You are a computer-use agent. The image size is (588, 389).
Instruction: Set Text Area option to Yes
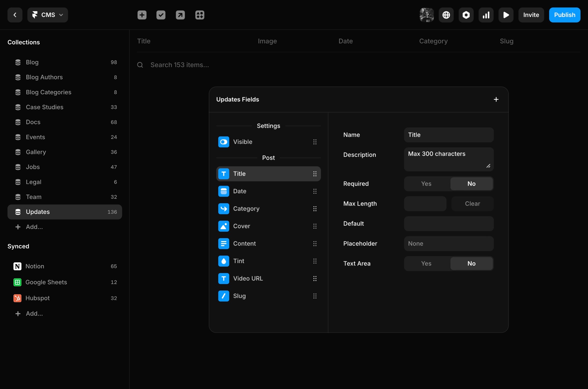point(426,264)
